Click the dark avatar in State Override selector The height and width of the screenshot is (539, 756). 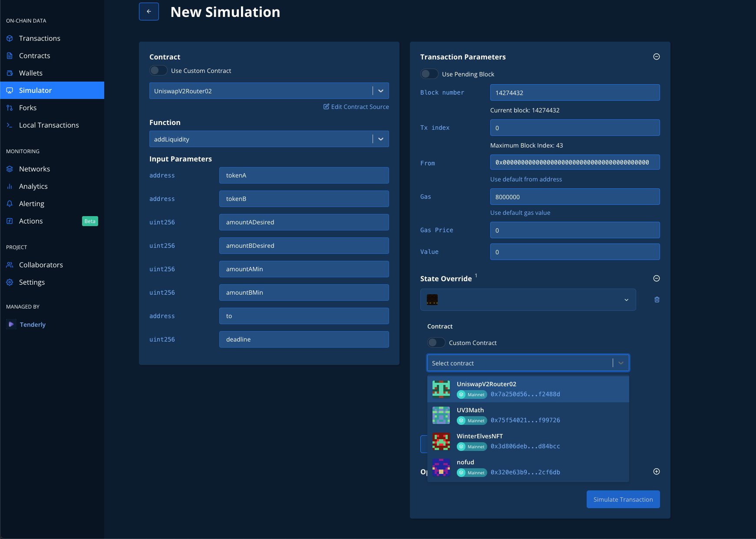432,299
